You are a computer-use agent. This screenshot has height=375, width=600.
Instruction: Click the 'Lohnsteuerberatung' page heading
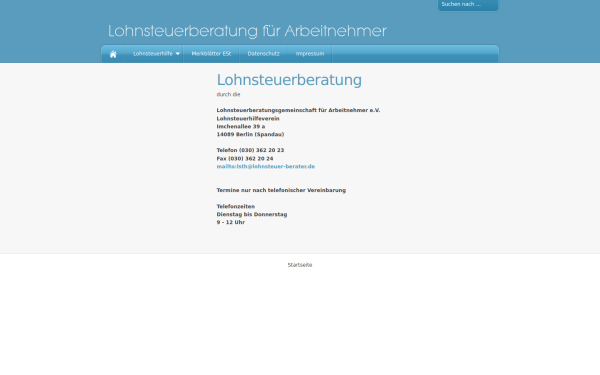click(x=289, y=80)
